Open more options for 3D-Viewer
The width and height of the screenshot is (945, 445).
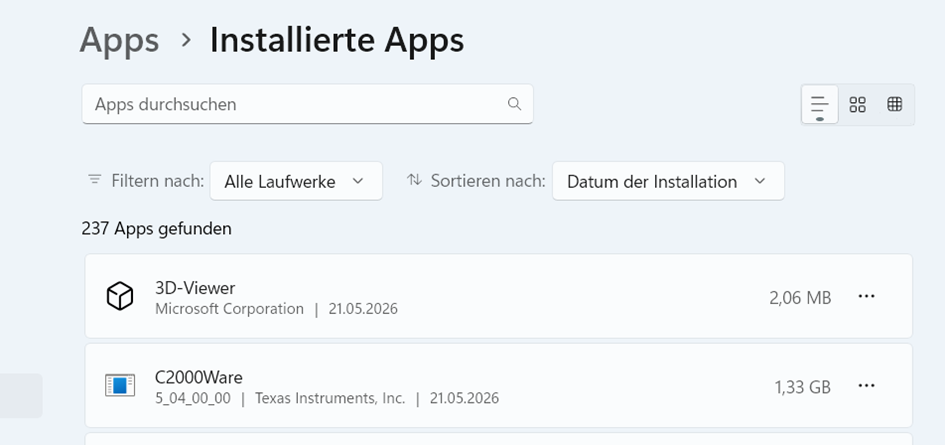866,296
